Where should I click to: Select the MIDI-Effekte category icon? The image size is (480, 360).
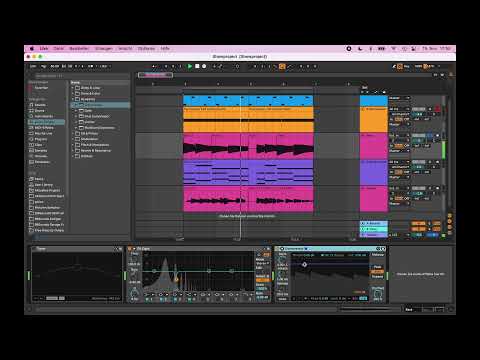click(x=32, y=128)
